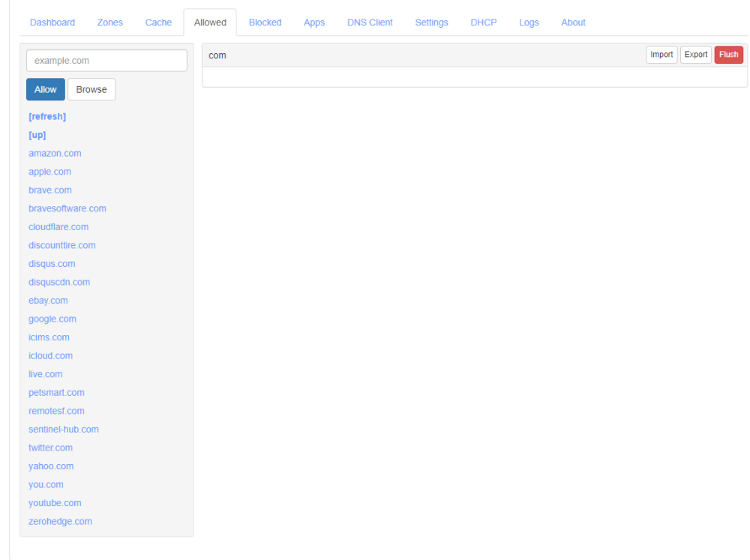Select the Logs tab
Image resolution: width=750 pixels, height=560 pixels.
click(529, 22)
